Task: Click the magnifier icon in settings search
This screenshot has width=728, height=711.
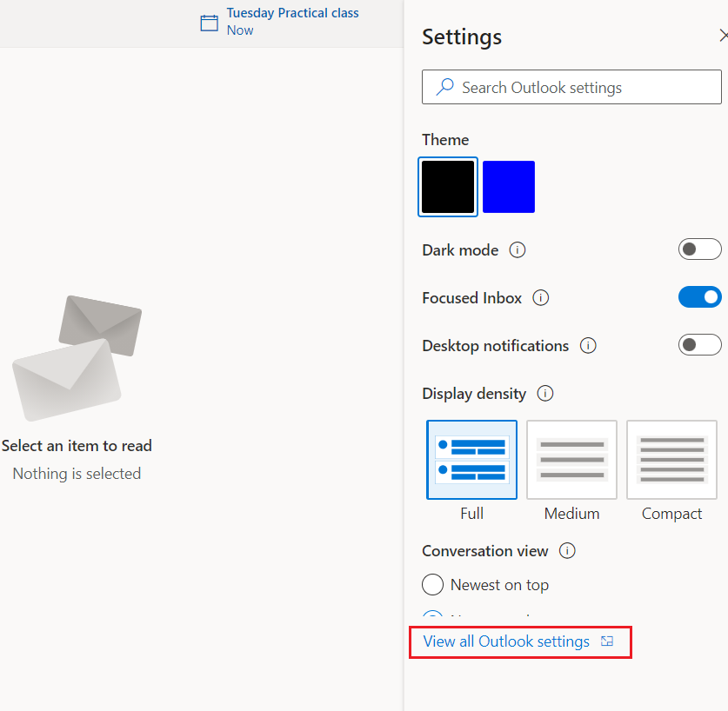Action: tap(444, 87)
